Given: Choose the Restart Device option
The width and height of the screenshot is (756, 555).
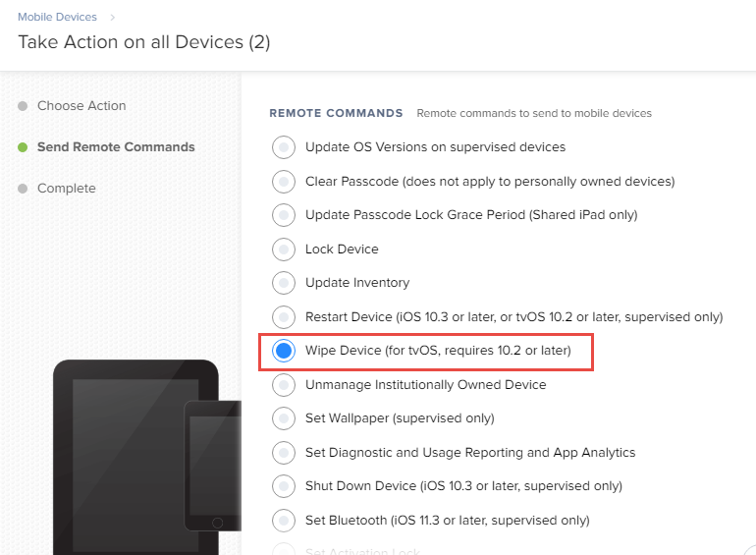Looking at the screenshot, I should [284, 317].
